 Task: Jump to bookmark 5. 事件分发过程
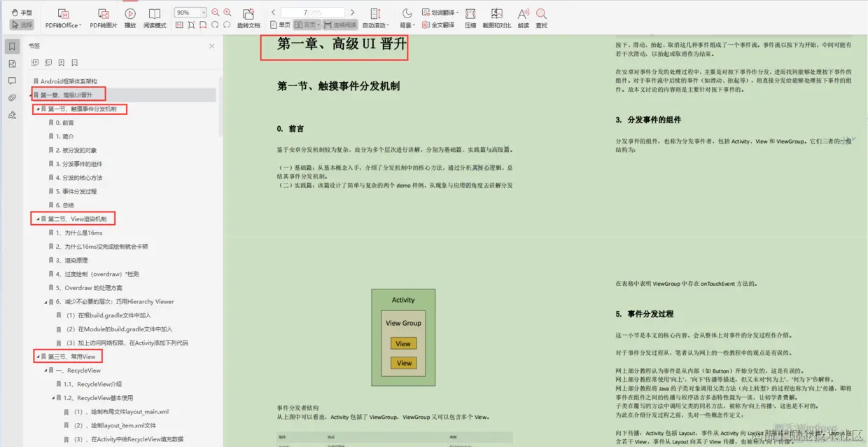point(72,191)
